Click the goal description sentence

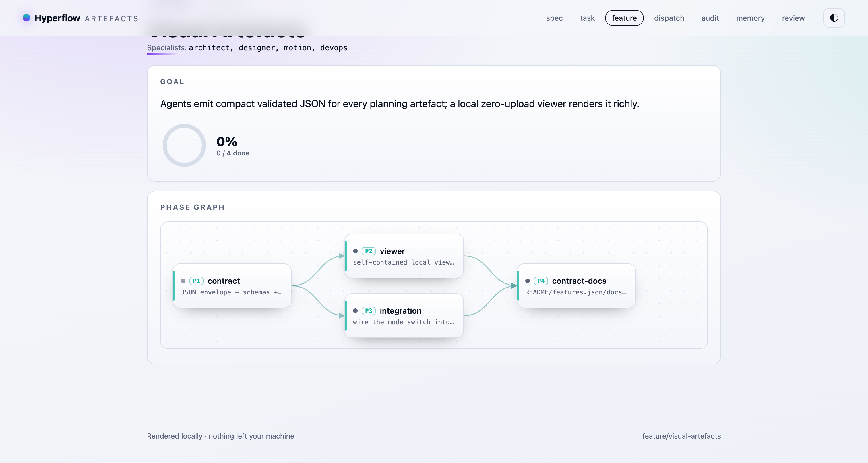(x=400, y=103)
